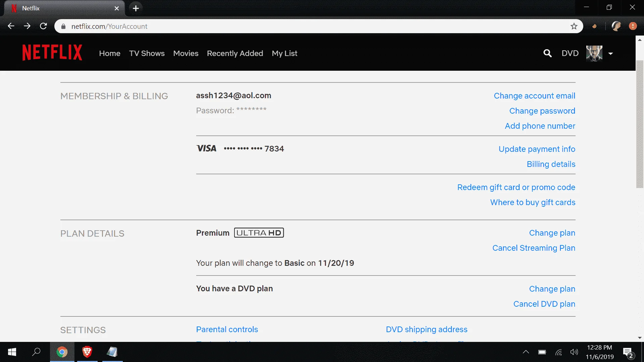Click the volume speaker icon
644x362 pixels.
574,352
